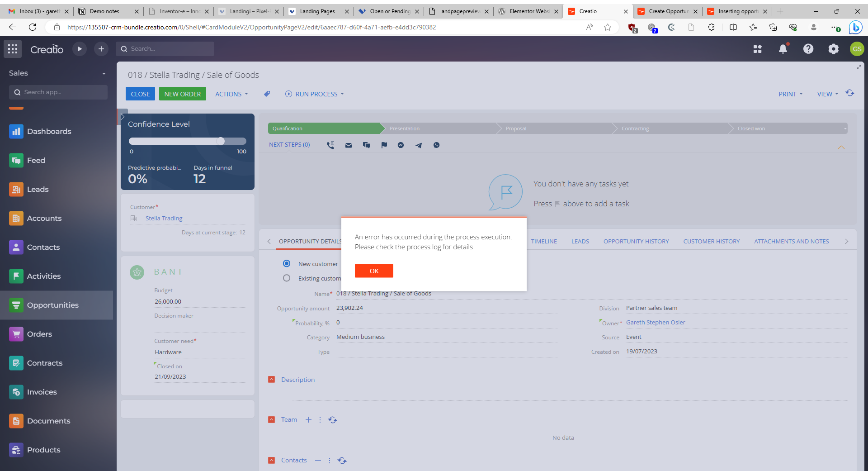This screenshot has height=471, width=868.
Task: Collapse the Team section
Action: [271, 420]
